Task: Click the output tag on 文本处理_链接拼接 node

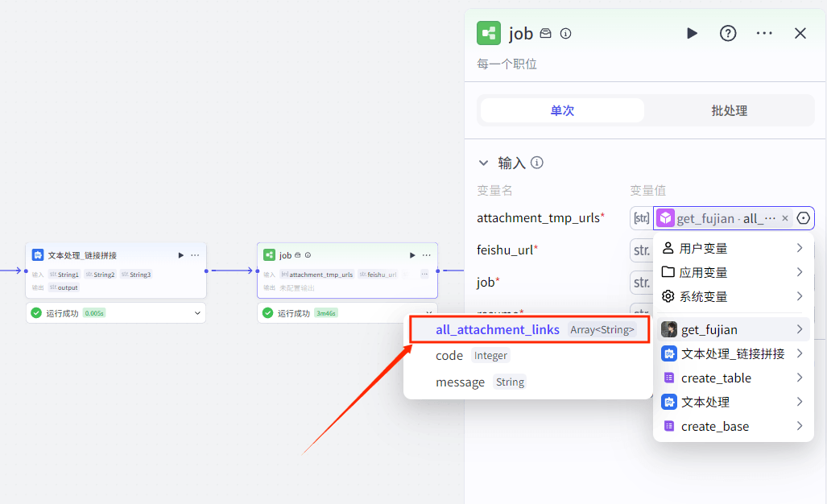Action: click(x=64, y=288)
